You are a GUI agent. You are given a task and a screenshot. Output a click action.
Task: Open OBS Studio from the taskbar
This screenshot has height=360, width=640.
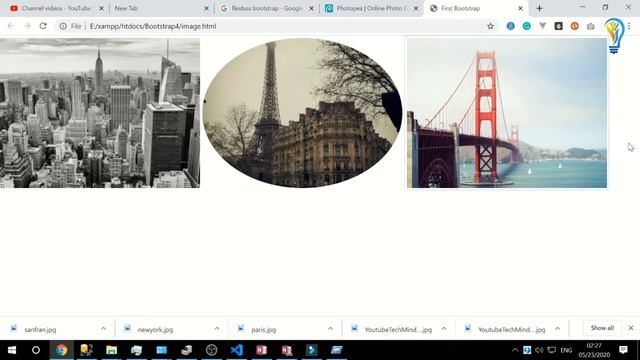pyautogui.click(x=211, y=350)
